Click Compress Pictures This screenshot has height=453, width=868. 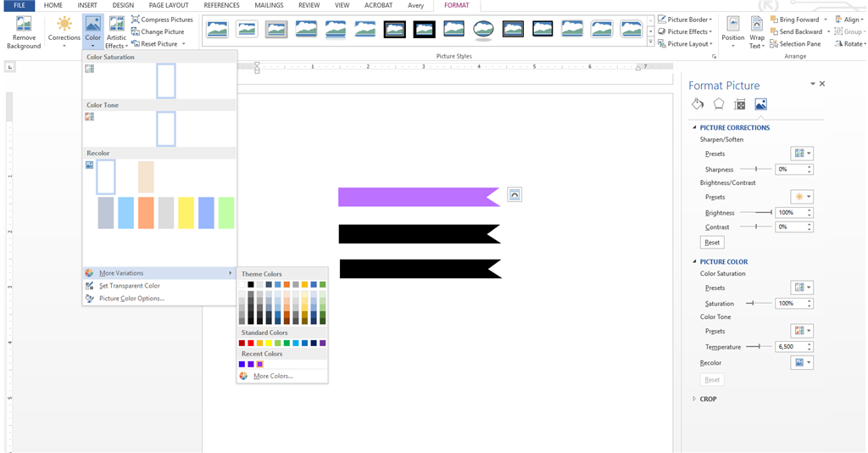tap(162, 20)
